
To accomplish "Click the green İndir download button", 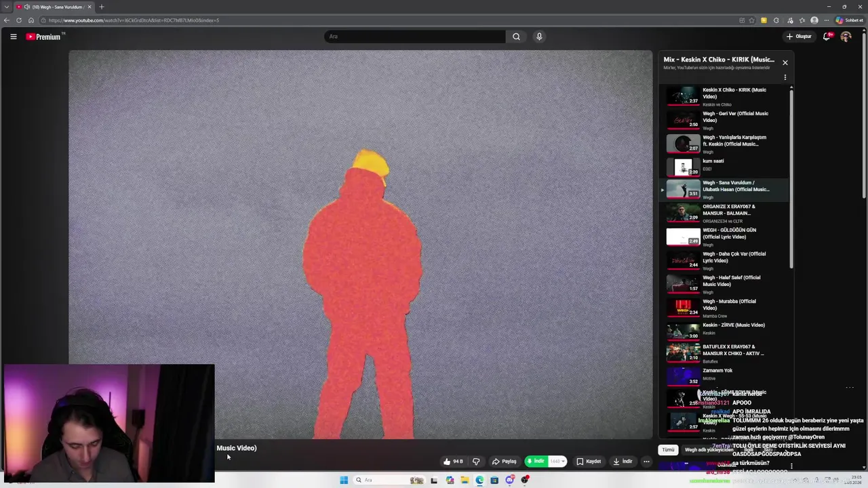I will (x=536, y=462).
